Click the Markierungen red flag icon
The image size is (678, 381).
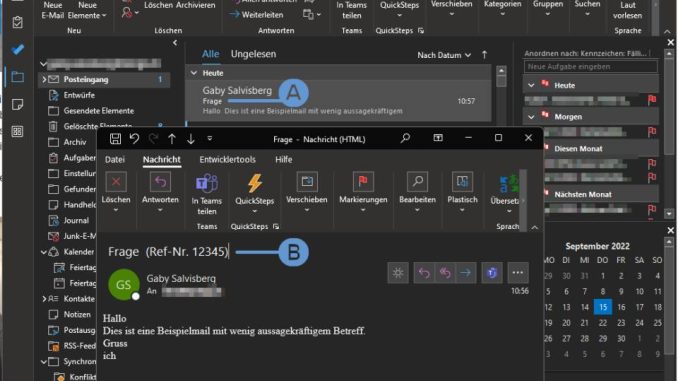(x=363, y=182)
